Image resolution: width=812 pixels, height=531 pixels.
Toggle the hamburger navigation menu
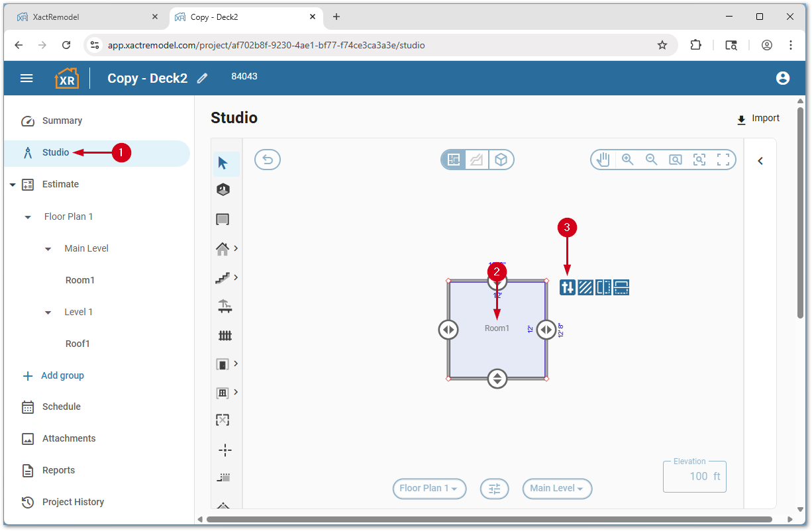pos(26,78)
